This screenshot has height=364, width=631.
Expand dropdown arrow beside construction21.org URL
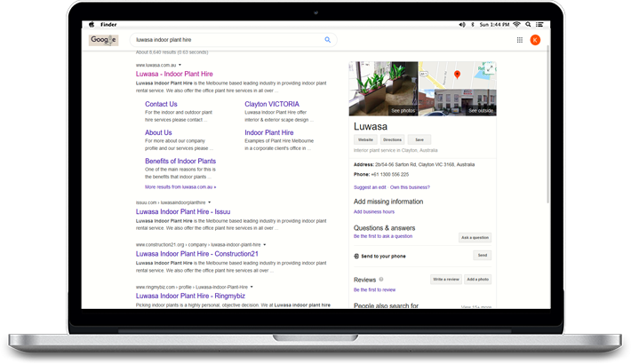264,244
